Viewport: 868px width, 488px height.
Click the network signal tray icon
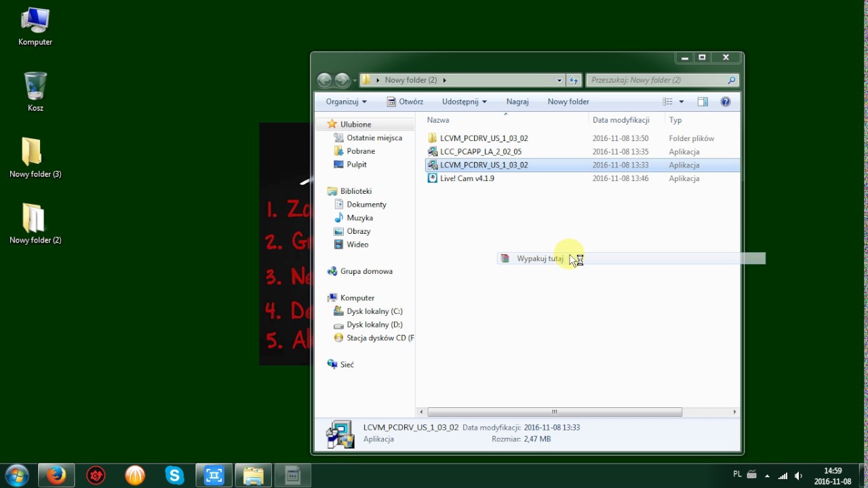(783, 475)
